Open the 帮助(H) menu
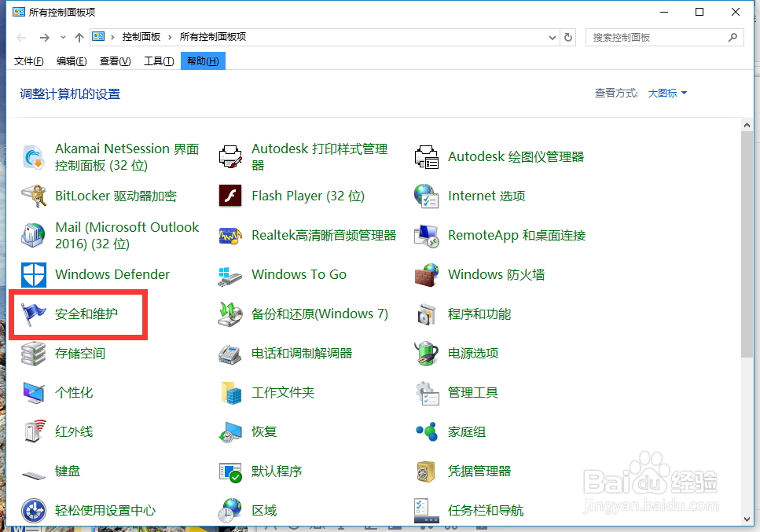The image size is (760, 532). click(203, 61)
